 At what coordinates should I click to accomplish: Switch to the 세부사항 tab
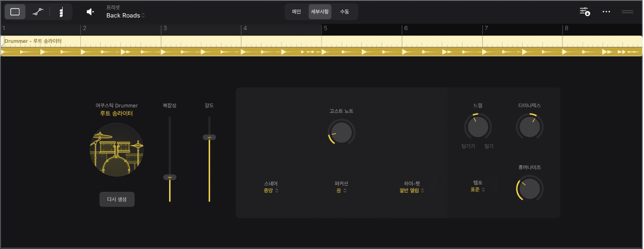coord(320,12)
